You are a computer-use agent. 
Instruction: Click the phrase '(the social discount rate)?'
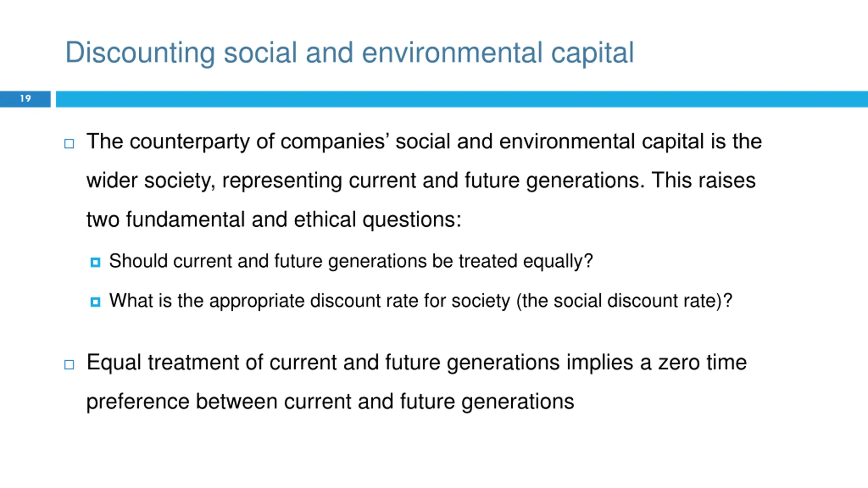point(624,301)
